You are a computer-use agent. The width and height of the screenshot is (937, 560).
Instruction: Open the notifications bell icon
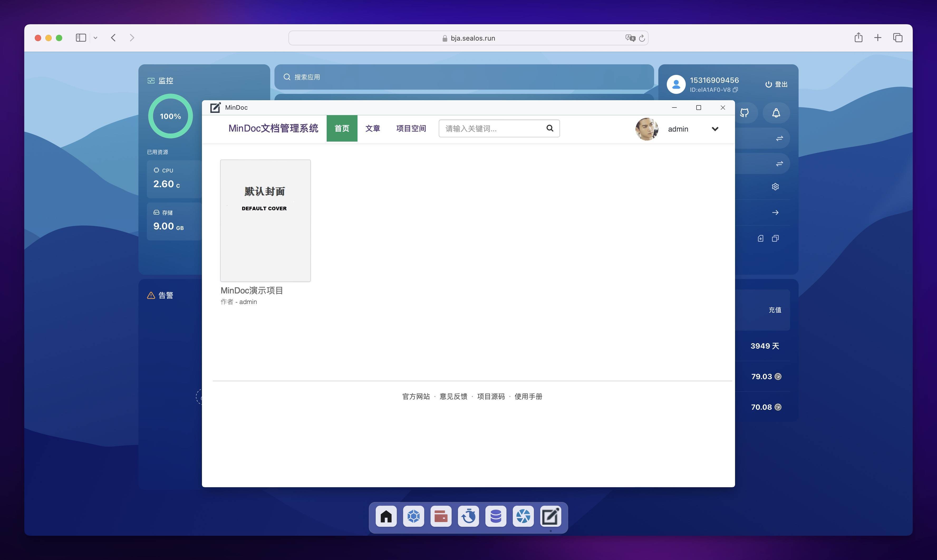pos(776,113)
